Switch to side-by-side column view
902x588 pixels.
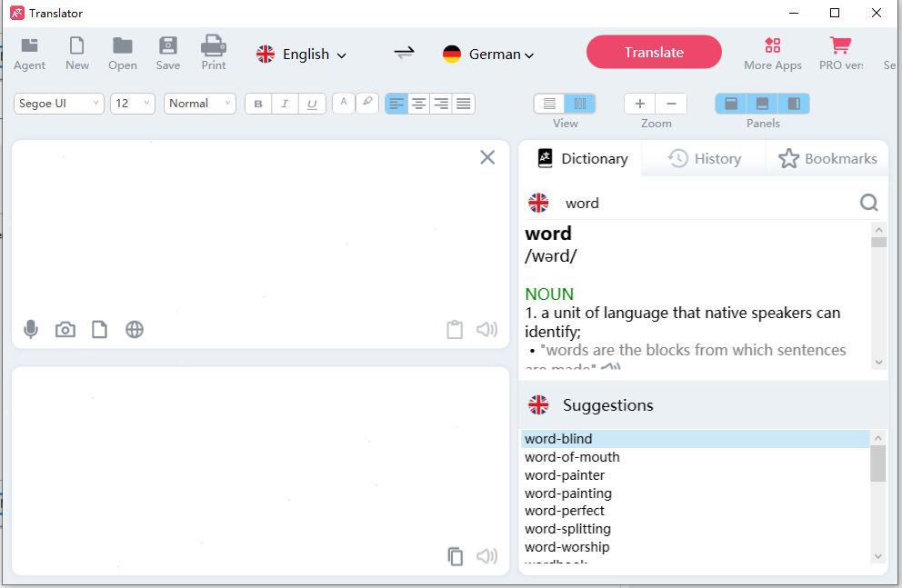pos(580,104)
